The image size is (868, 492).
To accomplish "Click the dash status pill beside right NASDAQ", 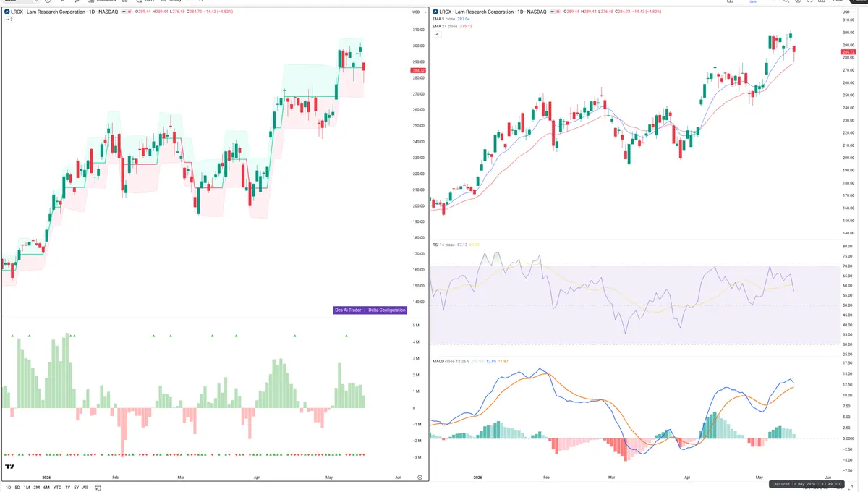I will 552,12.
